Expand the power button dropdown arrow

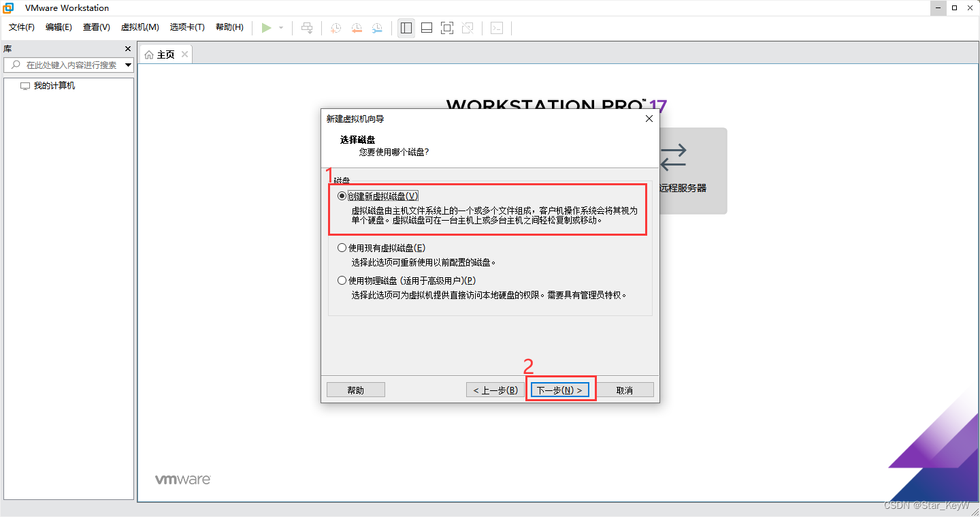[x=280, y=28]
